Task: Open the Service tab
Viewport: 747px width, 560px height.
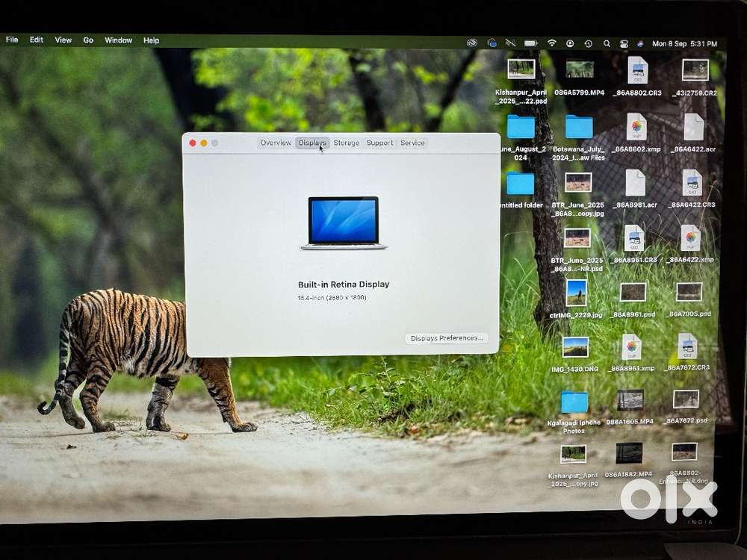Action: pos(412,143)
